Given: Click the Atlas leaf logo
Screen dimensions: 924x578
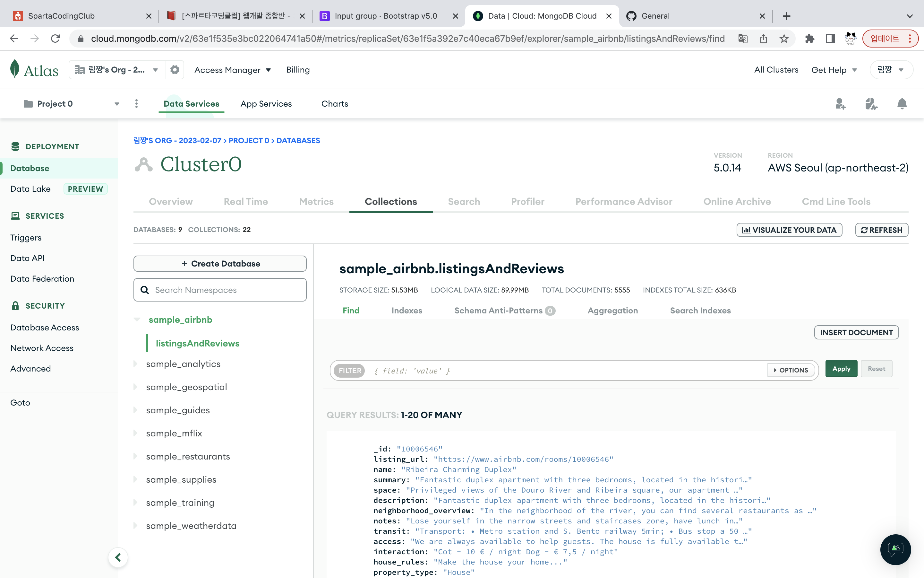Looking at the screenshot, I should click(x=14, y=69).
